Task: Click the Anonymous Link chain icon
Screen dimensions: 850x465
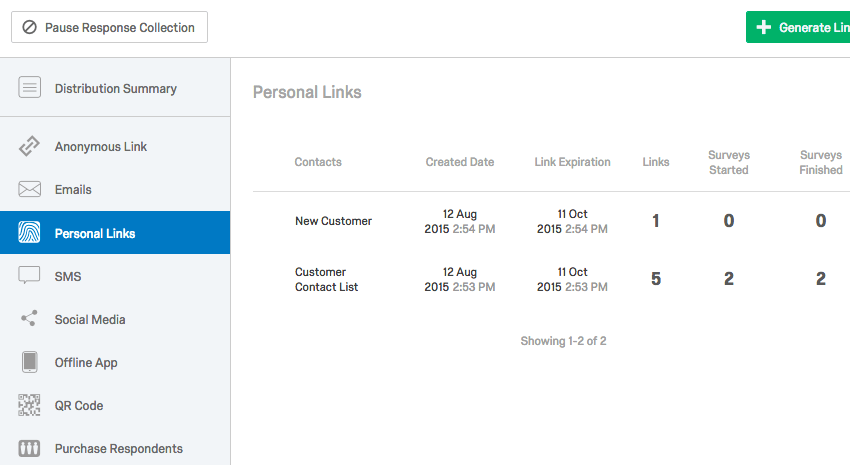Action: (29, 146)
